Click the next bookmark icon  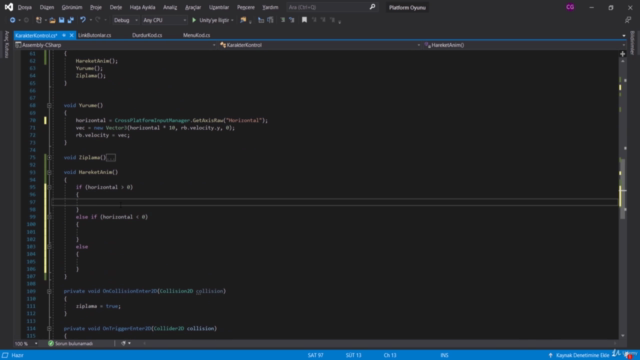(x=323, y=20)
